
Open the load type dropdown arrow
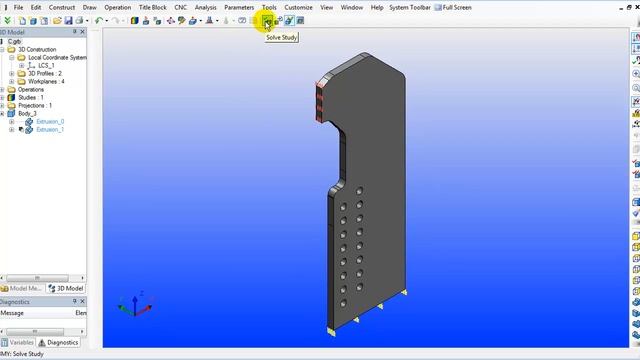click(217, 21)
